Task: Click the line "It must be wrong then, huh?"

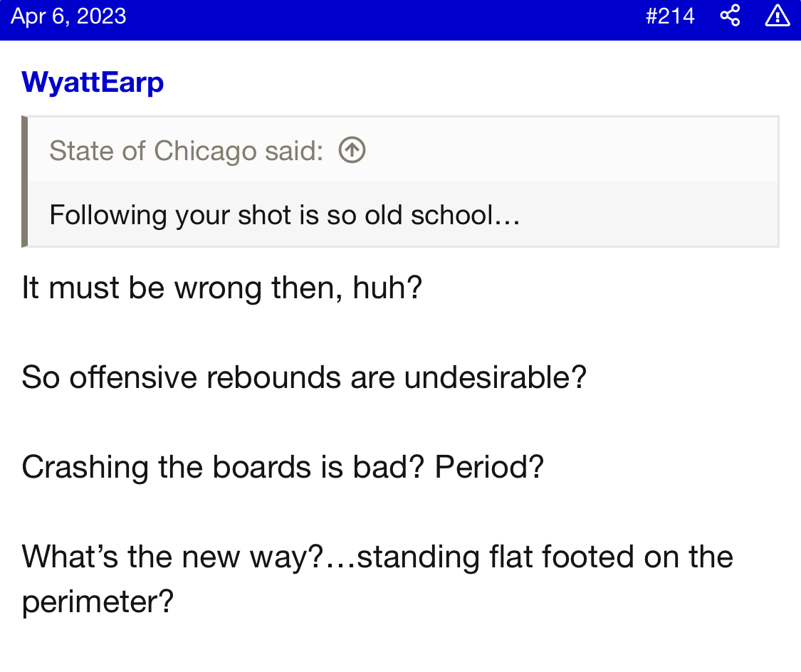Action: [x=221, y=288]
